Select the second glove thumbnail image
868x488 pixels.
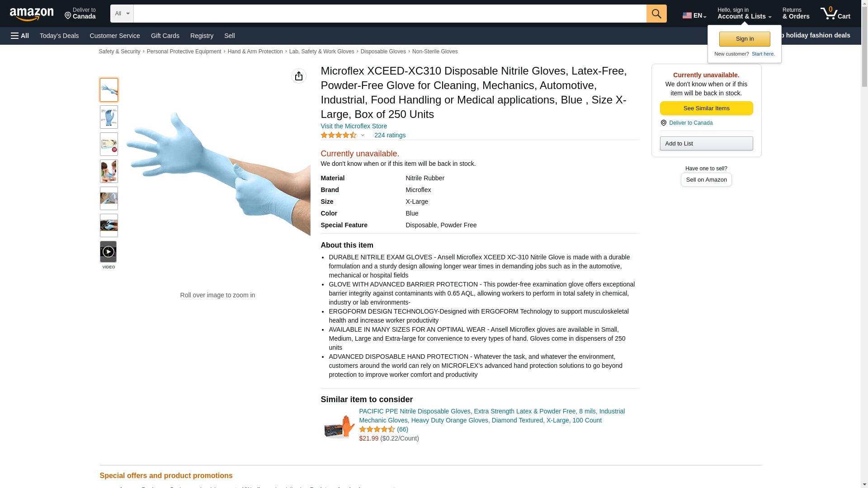tap(108, 117)
